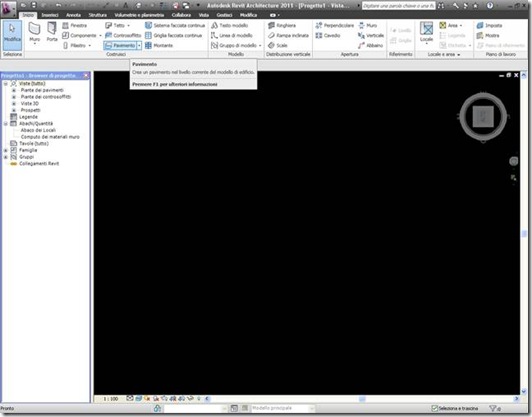Select Tavole (tutto) in browser
This screenshot has height=417, width=532.
34,144
